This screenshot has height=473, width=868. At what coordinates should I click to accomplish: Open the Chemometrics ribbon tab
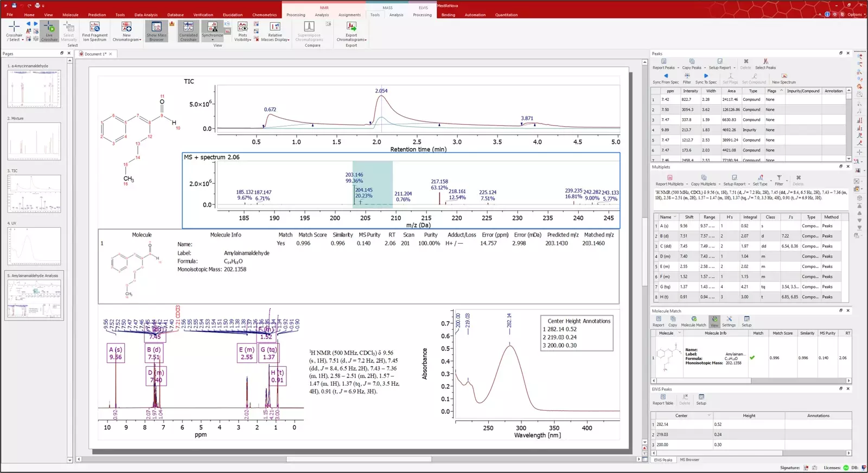264,15
